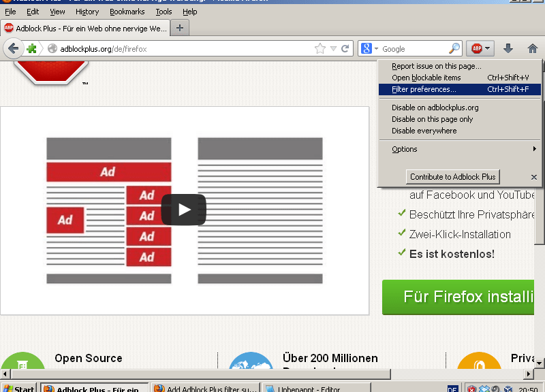The height and width of the screenshot is (392, 545).
Task: Click the Adblock Plus ABP toolbar icon
Action: click(476, 48)
